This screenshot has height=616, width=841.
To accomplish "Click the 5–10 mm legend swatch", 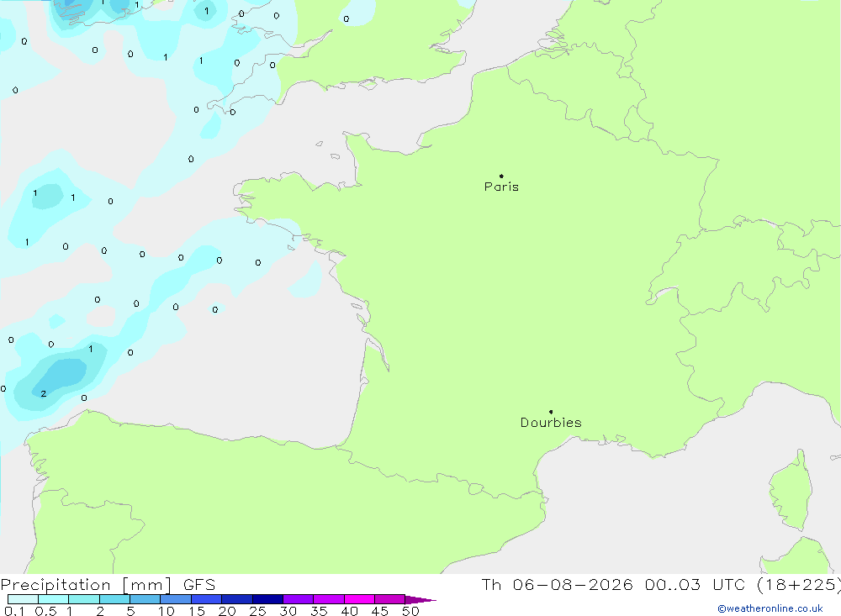I will (x=145, y=599).
